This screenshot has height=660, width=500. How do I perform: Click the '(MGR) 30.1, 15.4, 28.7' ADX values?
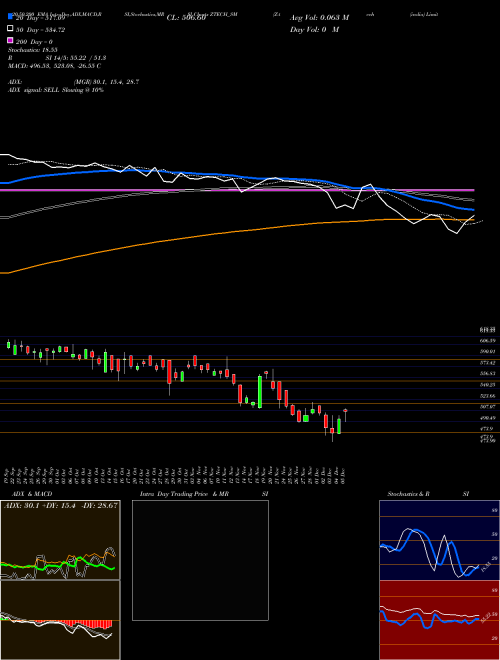pos(106,82)
